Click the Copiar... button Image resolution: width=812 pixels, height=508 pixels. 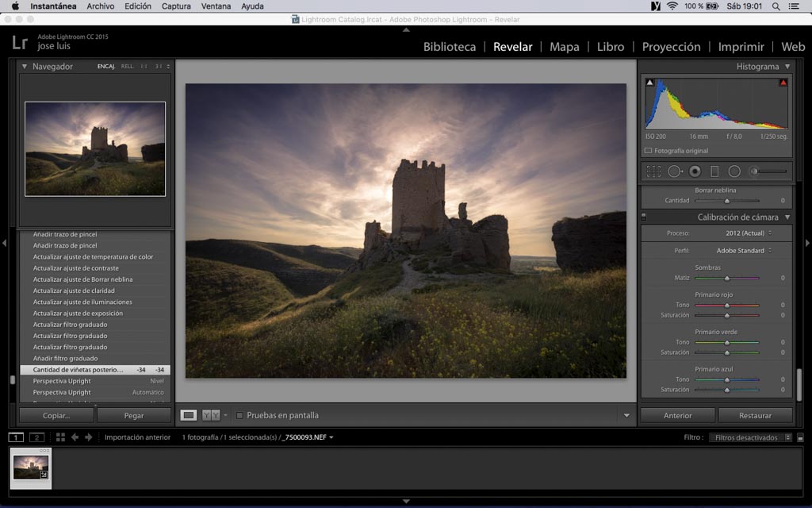56,415
